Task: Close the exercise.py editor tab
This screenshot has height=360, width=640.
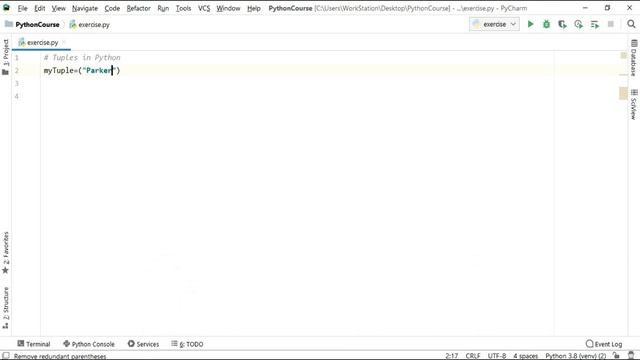Action: point(64,42)
